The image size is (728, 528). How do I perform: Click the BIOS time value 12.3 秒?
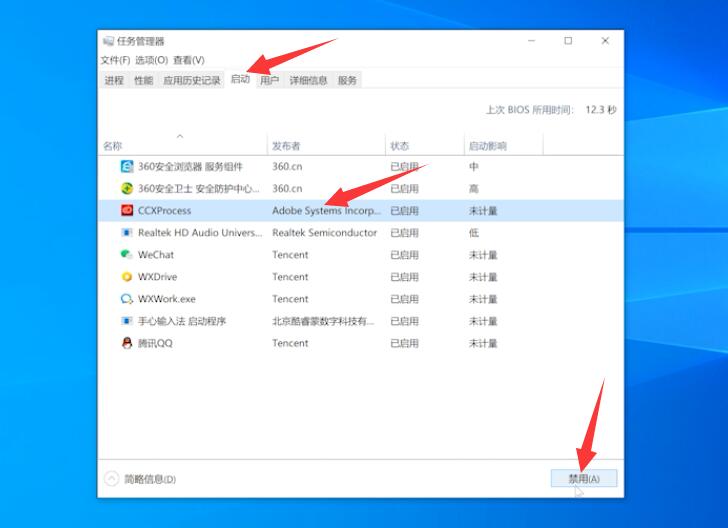601,110
